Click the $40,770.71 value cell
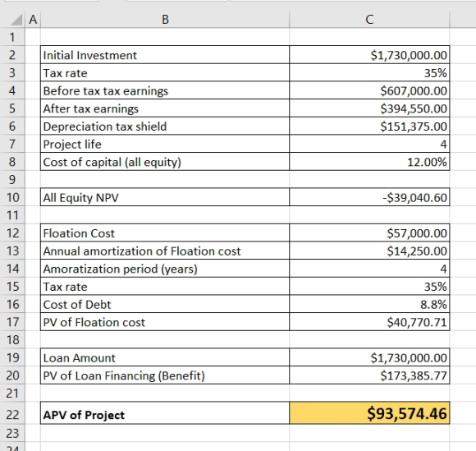The height and width of the screenshot is (451, 476). (369, 322)
